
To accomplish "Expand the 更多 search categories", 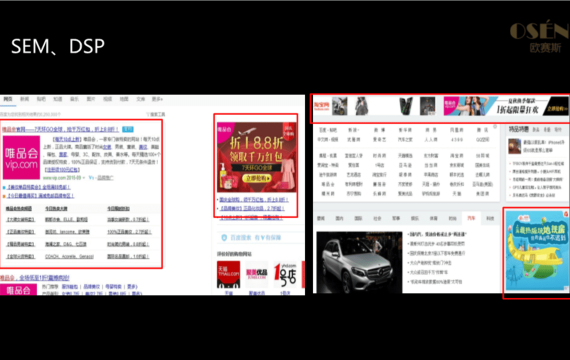I will pyautogui.click(x=157, y=99).
